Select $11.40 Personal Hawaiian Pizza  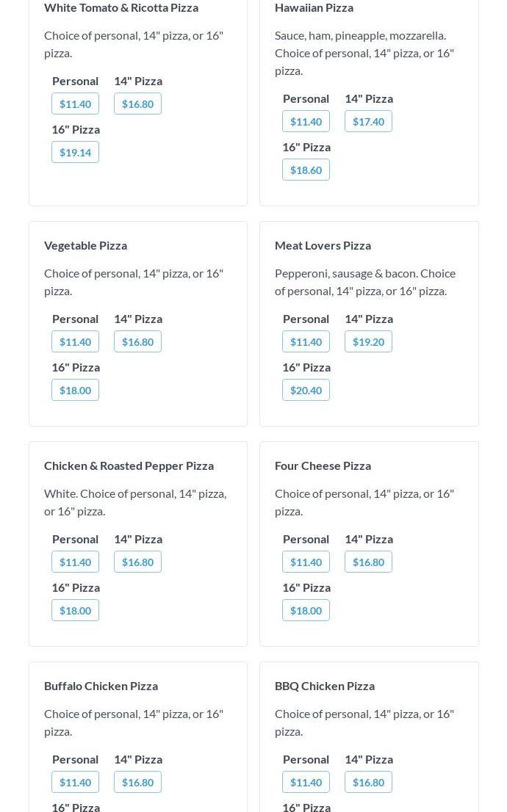click(x=306, y=121)
